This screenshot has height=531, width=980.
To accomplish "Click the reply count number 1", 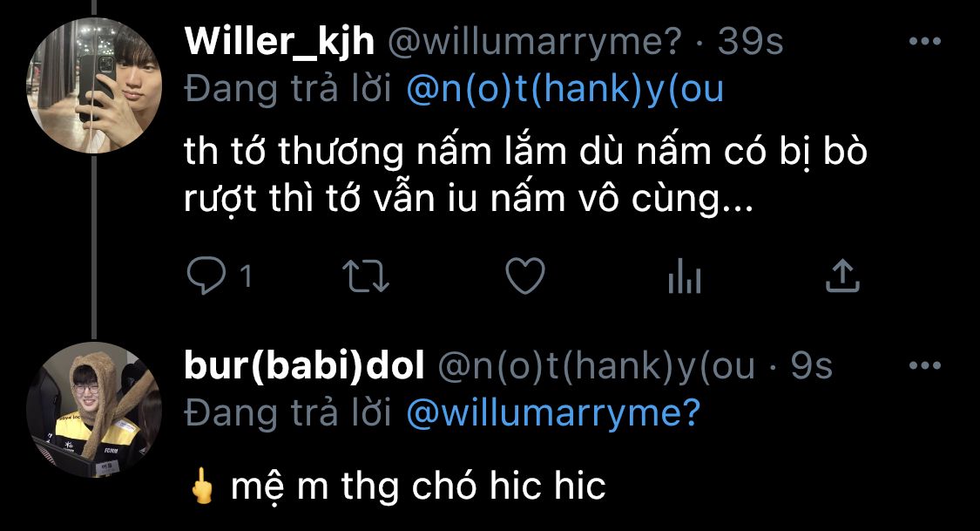I will [246, 277].
